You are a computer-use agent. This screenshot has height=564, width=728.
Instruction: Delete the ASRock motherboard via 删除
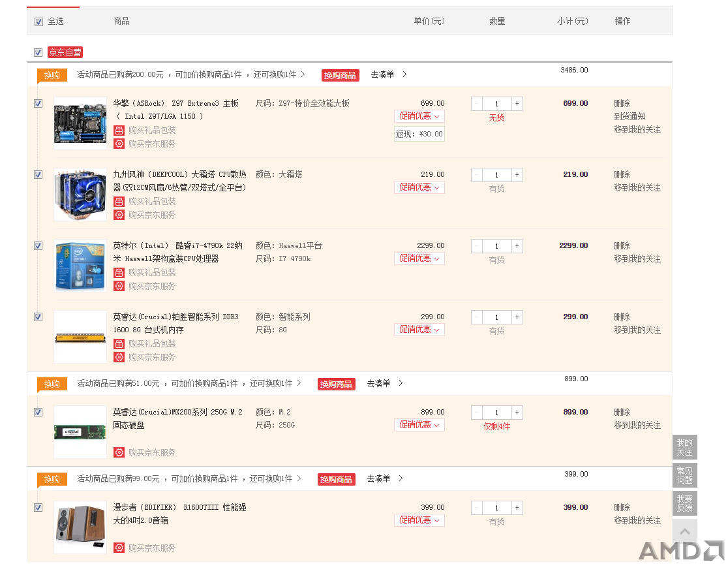click(x=622, y=104)
